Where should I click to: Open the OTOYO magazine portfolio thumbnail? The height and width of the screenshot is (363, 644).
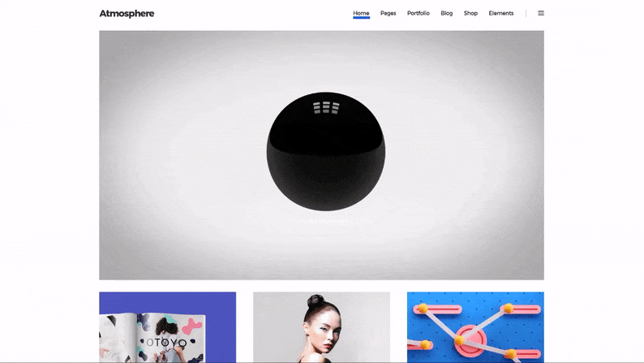point(167,327)
